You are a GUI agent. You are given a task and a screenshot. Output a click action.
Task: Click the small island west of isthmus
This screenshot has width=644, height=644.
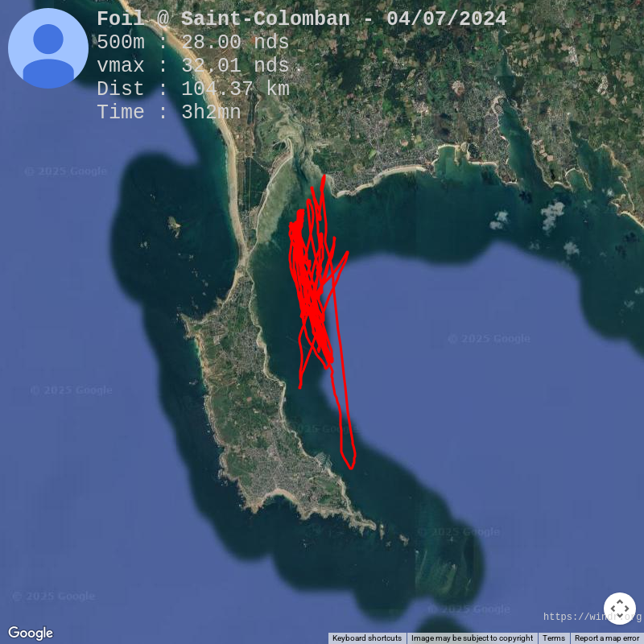pyautogui.click(x=174, y=225)
